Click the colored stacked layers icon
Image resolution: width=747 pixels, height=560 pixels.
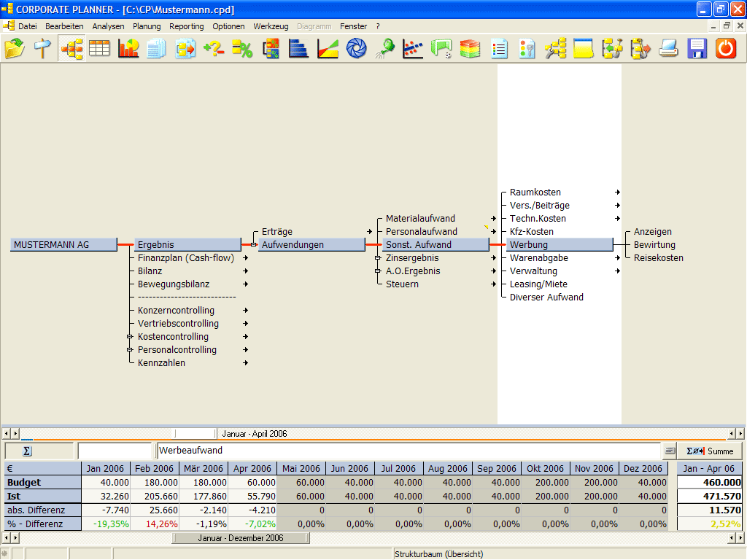(471, 49)
